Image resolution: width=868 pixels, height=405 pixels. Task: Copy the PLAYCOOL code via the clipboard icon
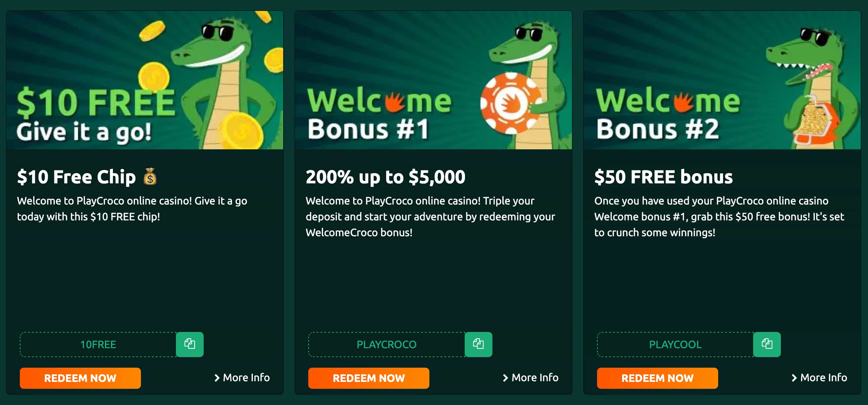click(x=767, y=344)
